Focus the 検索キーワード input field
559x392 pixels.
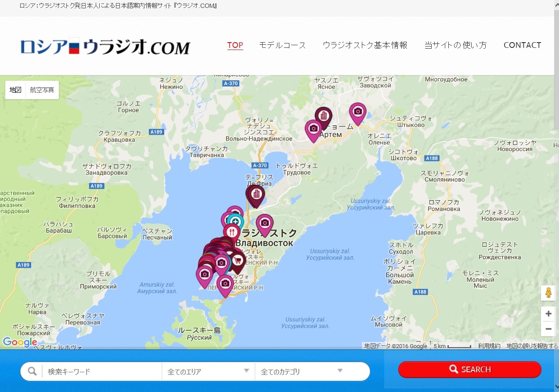102,371
